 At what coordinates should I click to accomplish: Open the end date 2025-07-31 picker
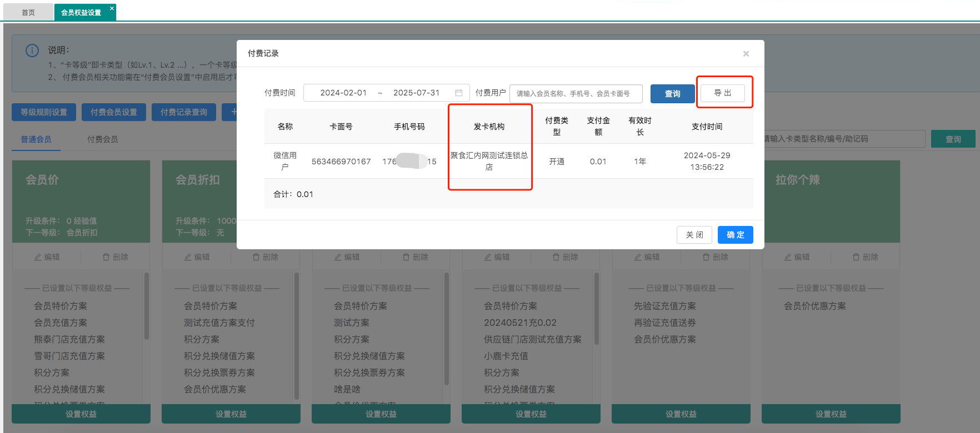tap(416, 93)
